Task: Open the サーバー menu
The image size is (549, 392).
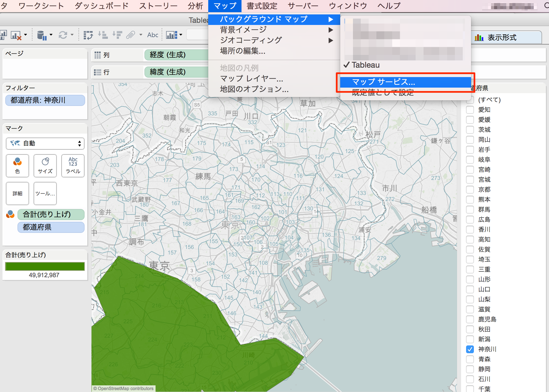Action: 302,6
